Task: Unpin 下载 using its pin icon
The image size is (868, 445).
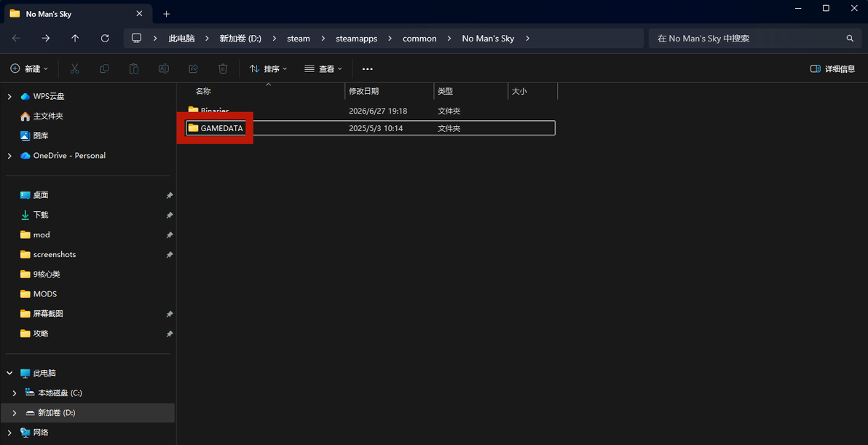Action: [x=170, y=215]
